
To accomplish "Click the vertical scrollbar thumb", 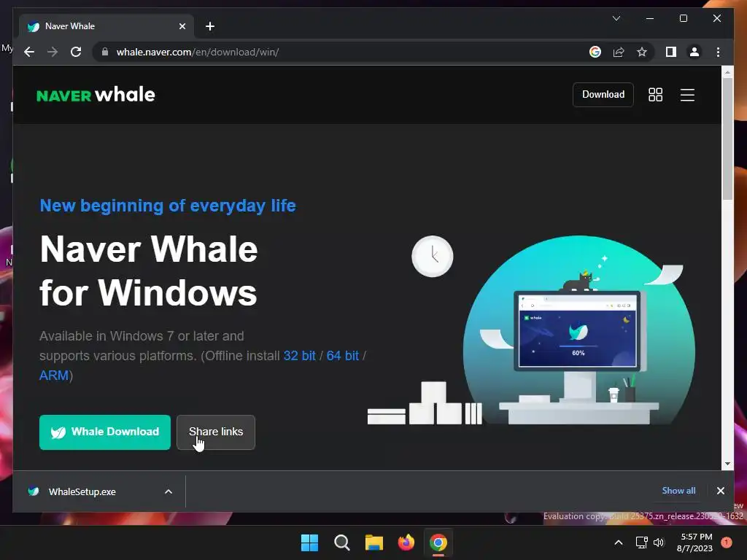I will [x=727, y=139].
